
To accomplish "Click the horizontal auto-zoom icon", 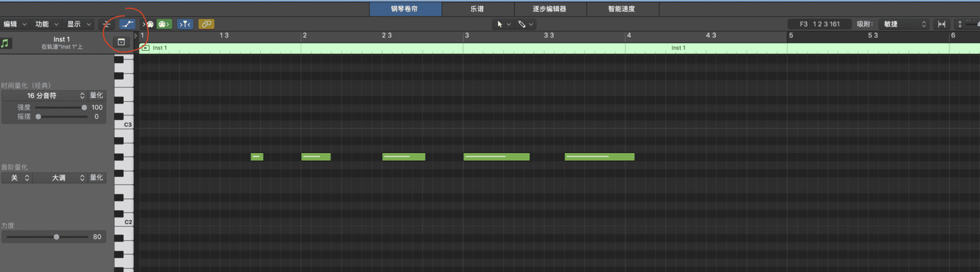I will [941, 24].
